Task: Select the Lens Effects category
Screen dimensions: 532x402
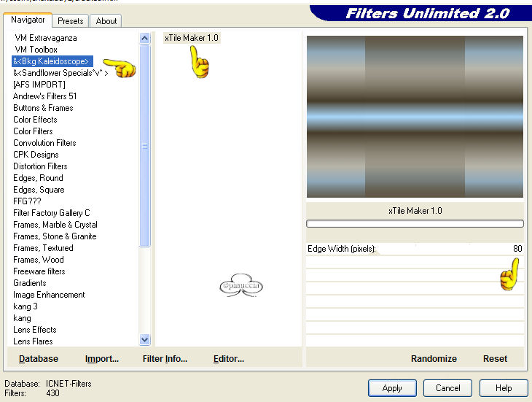Action: click(x=34, y=330)
